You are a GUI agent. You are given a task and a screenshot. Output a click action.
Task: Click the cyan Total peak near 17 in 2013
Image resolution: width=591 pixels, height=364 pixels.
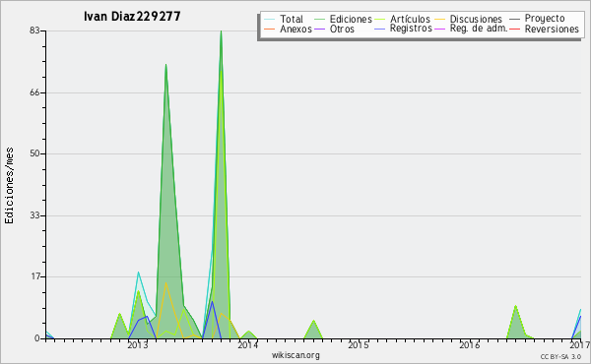coord(138,273)
